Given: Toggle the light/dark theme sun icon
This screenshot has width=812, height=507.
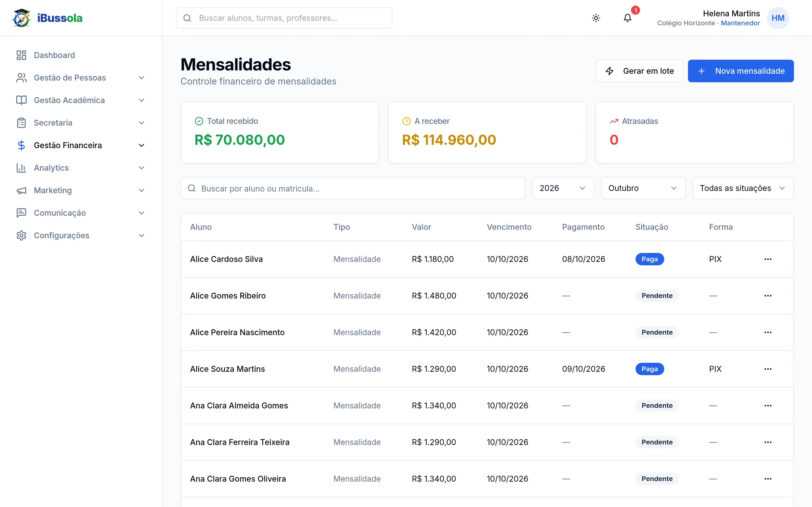Looking at the screenshot, I should [596, 18].
